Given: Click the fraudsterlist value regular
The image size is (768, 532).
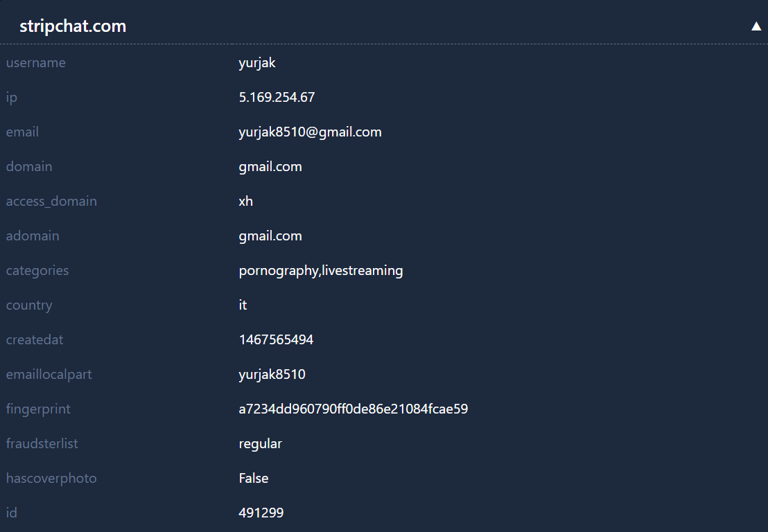Looking at the screenshot, I should tap(260, 444).
